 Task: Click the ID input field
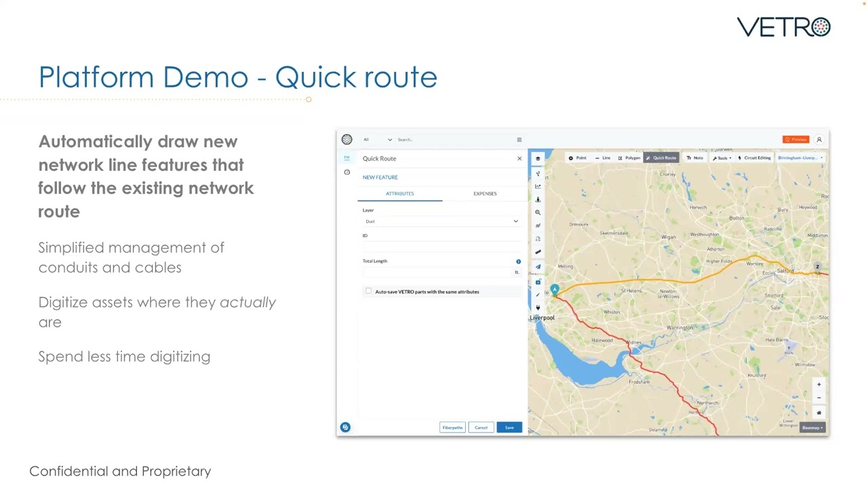441,245
